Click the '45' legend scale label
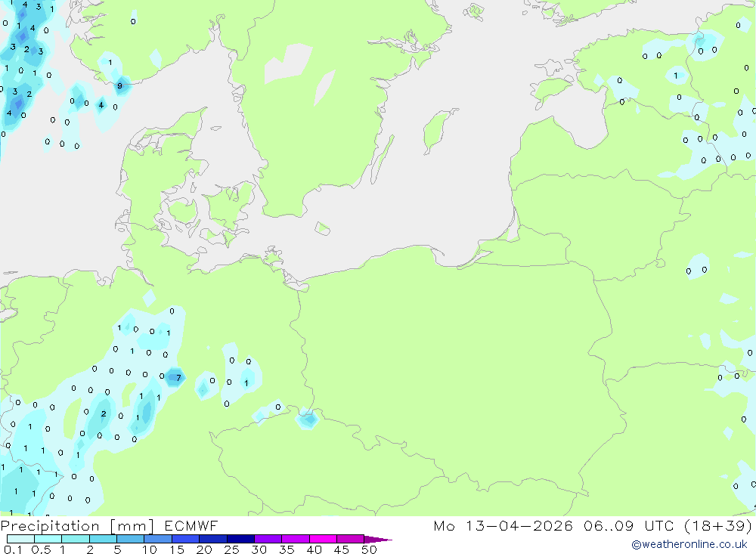The image size is (756, 554). click(342, 549)
